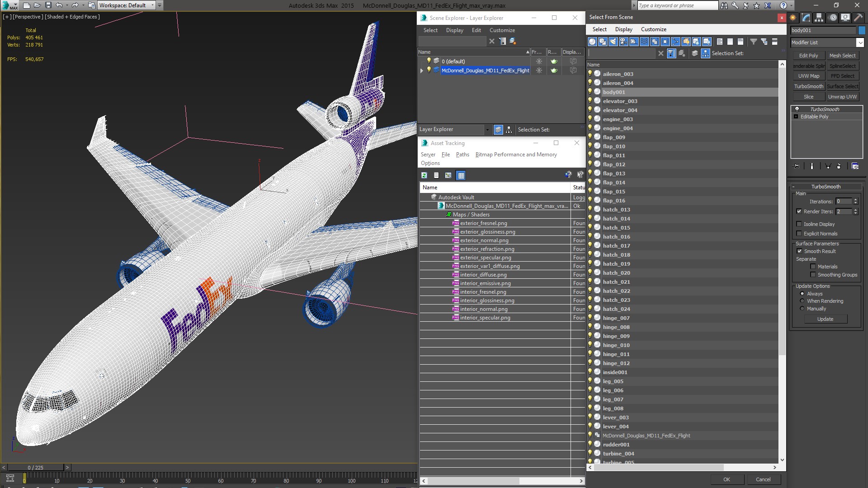Enable Isoline Display checkbox

(799, 224)
